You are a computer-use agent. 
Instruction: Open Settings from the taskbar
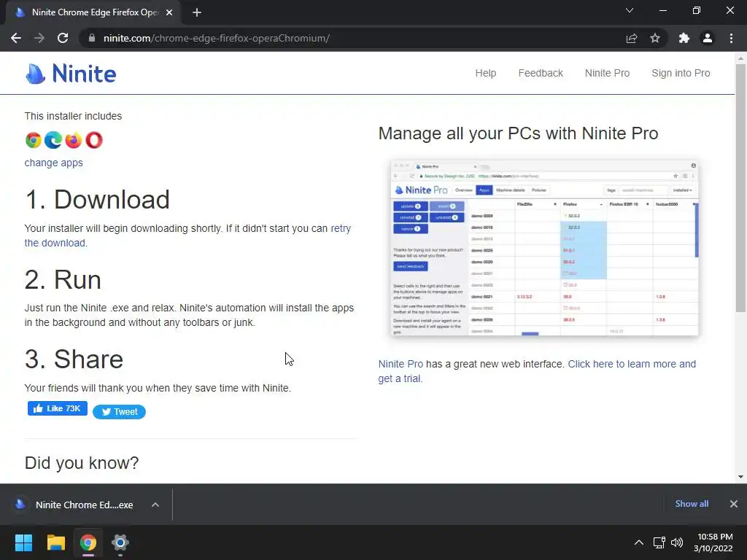click(x=120, y=542)
